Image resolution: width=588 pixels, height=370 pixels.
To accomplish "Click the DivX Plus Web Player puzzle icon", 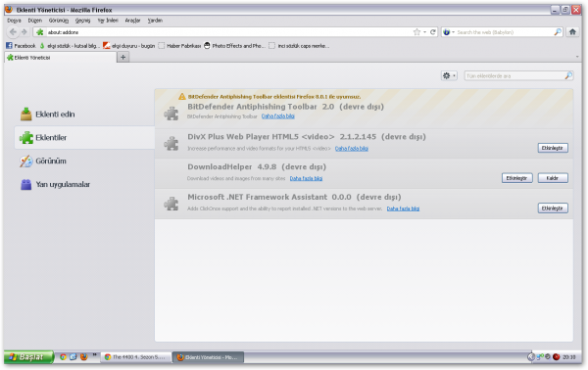I will [171, 143].
